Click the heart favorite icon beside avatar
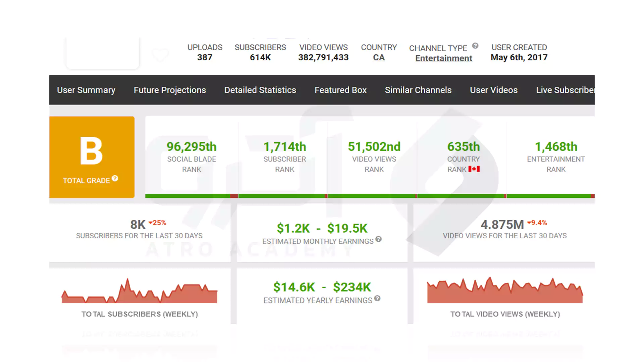This screenshot has width=644, height=362. (160, 55)
